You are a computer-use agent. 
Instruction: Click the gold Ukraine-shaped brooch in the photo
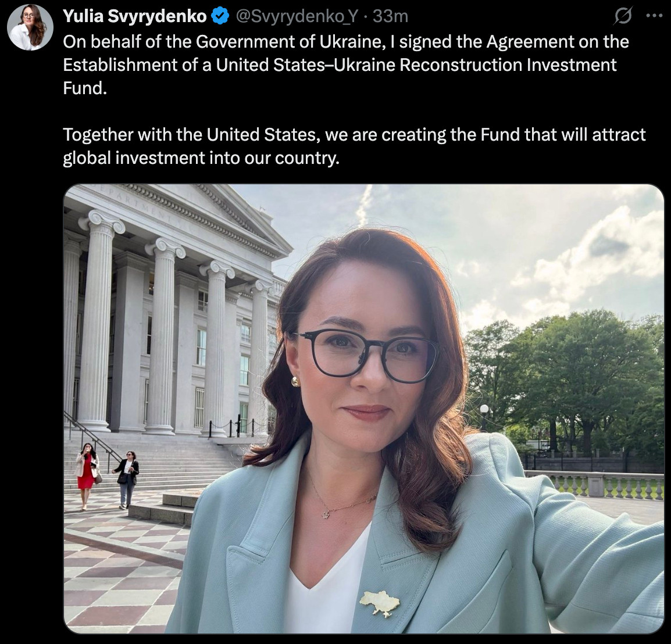(x=380, y=603)
